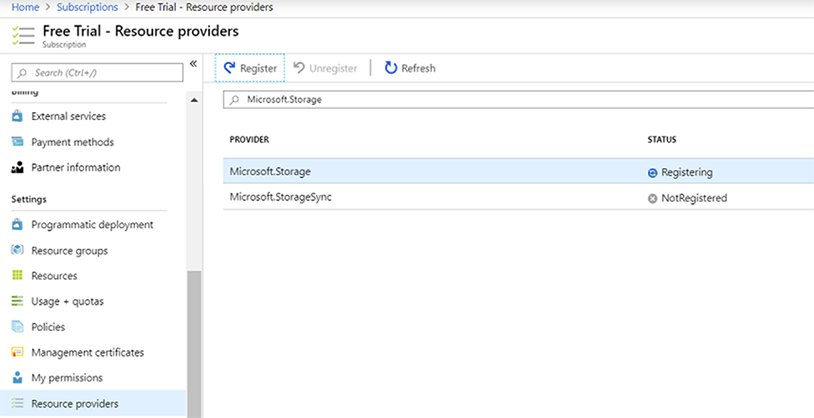
Task: Click the External services bag icon
Action: click(x=17, y=116)
